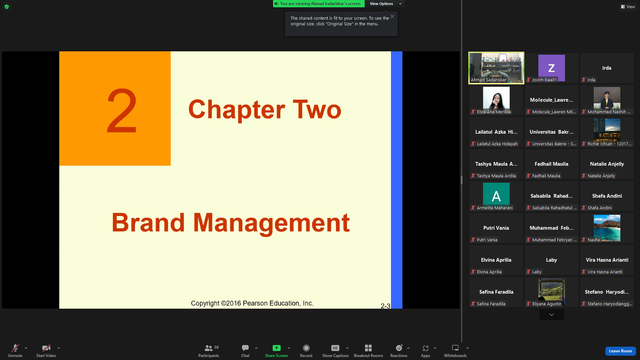This screenshot has width=640, height=360.
Task: Select the Lailatul Azka Hidayah tile
Action: [496, 132]
